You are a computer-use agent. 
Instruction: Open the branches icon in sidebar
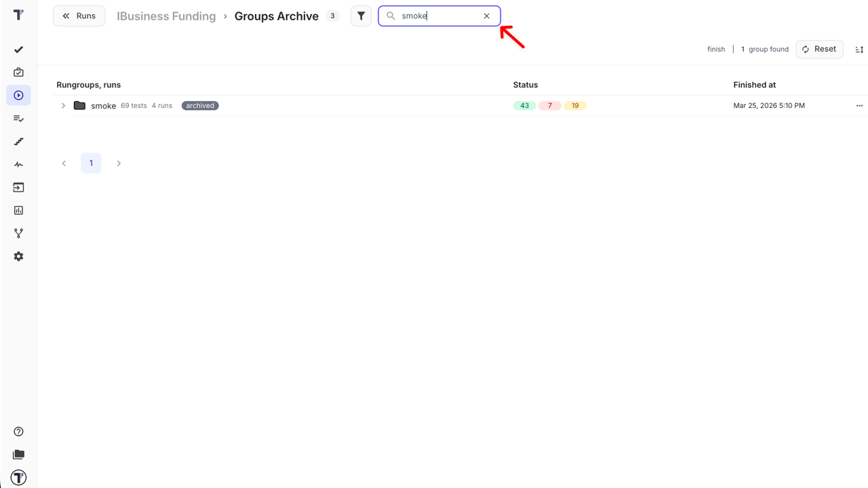tap(18, 233)
